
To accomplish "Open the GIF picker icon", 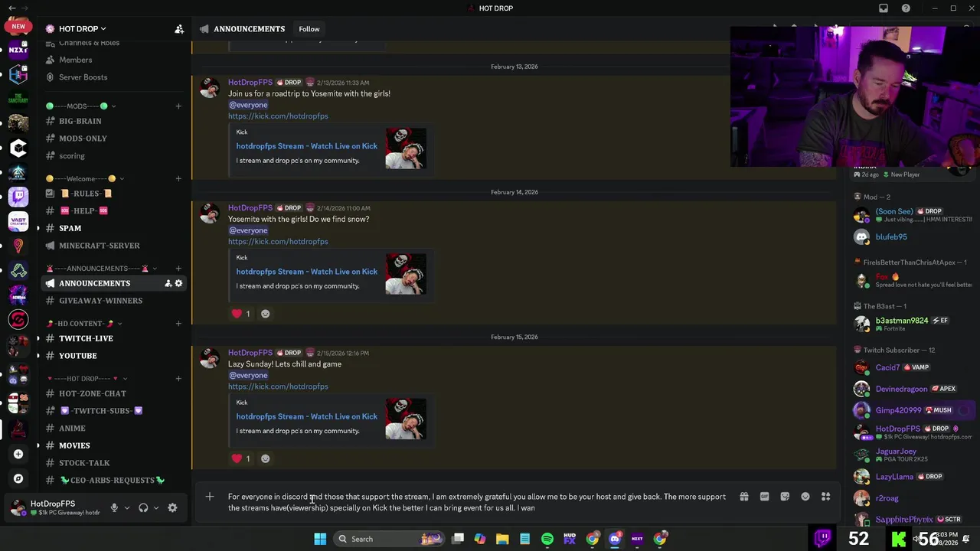I will (x=764, y=497).
